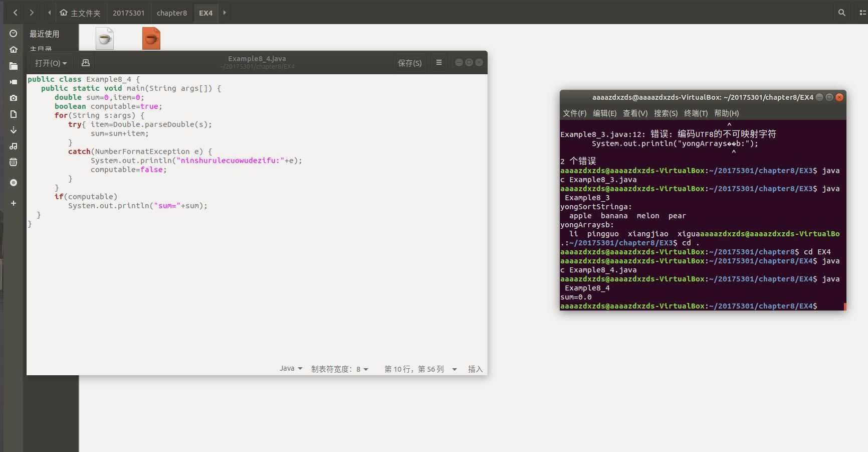This screenshot has height=452, width=868.
Task: Click the downloads arrow sidebar icon
Action: click(14, 130)
